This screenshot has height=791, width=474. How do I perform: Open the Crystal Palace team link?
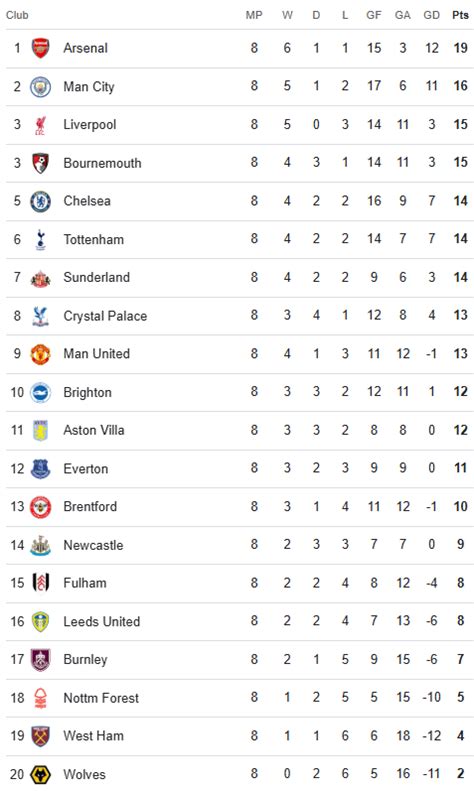(x=105, y=316)
